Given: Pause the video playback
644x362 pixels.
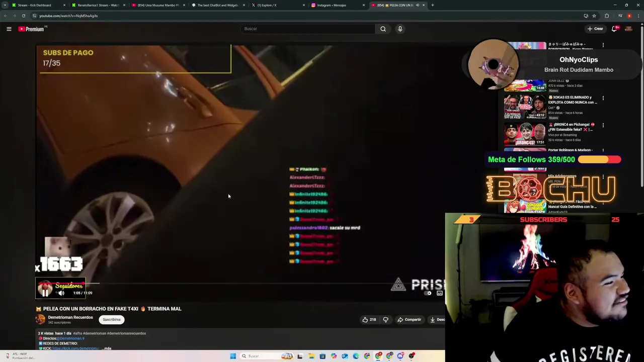Looking at the screenshot, I should (45, 293).
